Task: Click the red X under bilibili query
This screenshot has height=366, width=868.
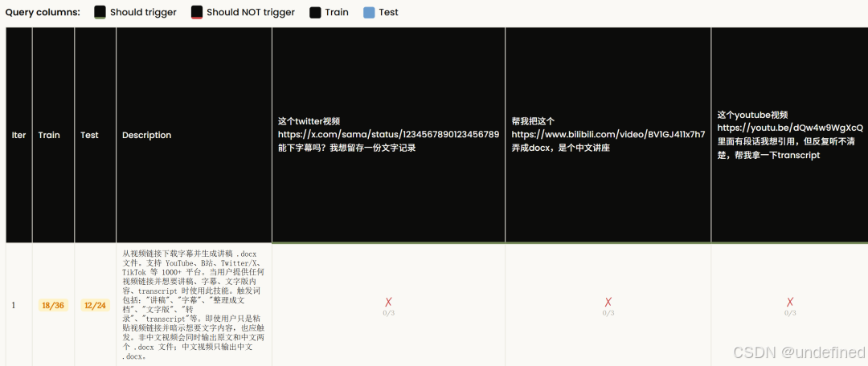Action: tap(608, 302)
